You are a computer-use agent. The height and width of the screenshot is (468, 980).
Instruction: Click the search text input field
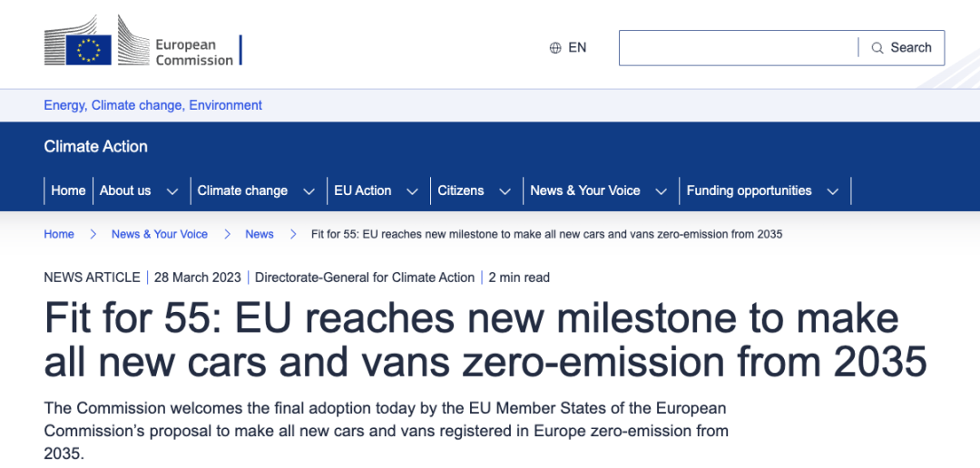[738, 48]
